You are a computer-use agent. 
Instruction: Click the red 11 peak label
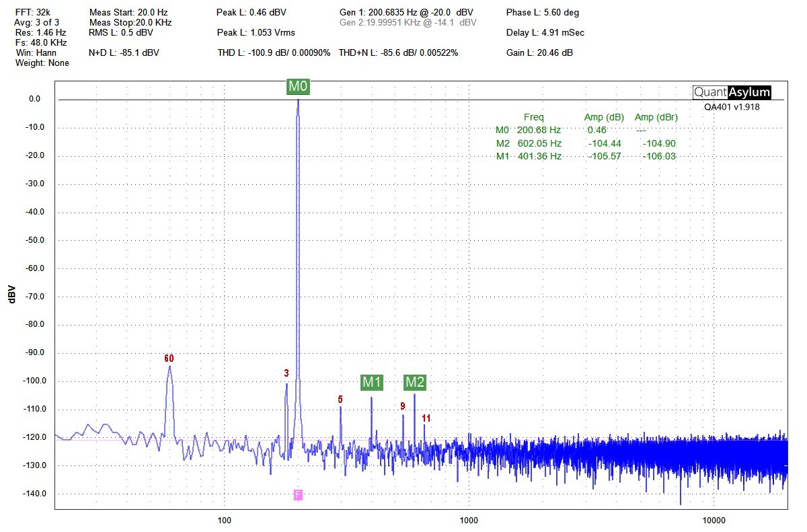[426, 418]
